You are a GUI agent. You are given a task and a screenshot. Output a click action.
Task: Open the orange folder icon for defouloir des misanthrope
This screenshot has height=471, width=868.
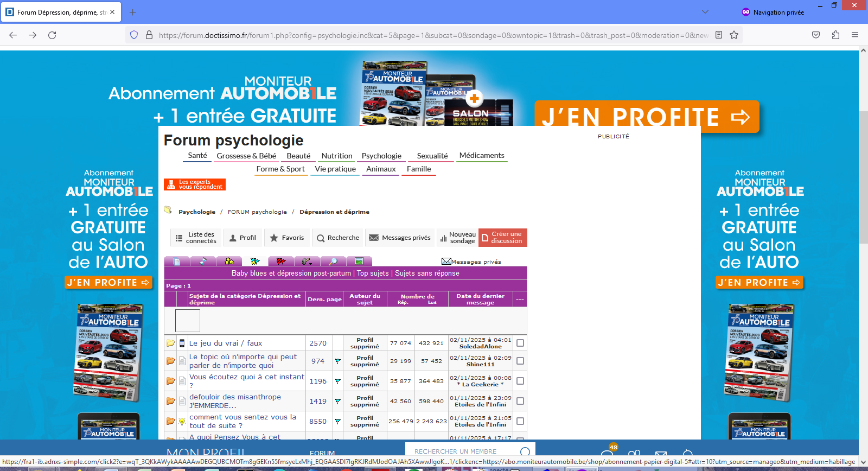170,401
